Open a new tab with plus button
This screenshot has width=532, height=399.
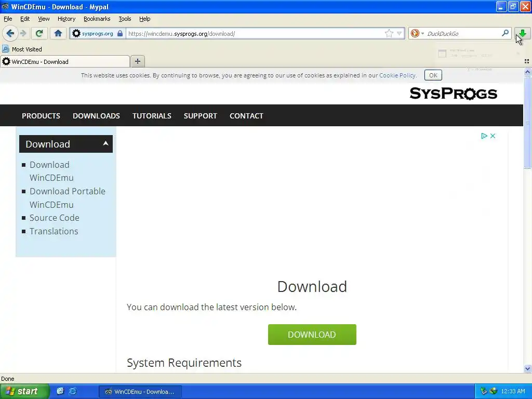137,61
